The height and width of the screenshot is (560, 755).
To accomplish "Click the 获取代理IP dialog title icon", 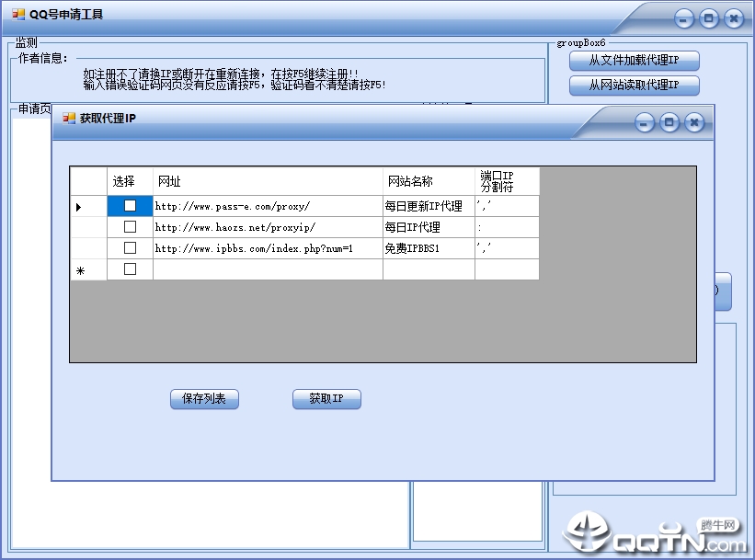I will pyautogui.click(x=69, y=119).
